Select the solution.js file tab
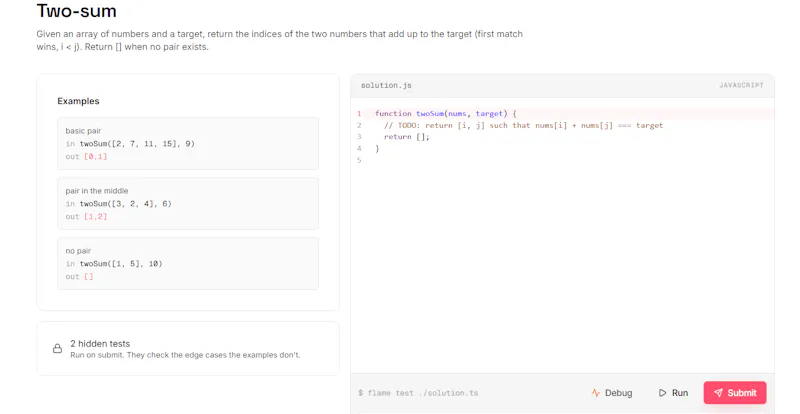This screenshot has height=414, width=800. (386, 85)
